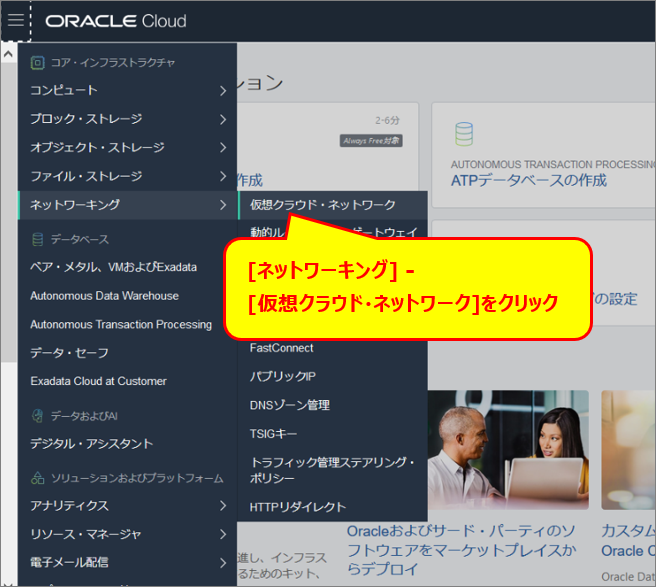Click the データベース section header text
The height and width of the screenshot is (587, 656).
pyautogui.click(x=79, y=239)
